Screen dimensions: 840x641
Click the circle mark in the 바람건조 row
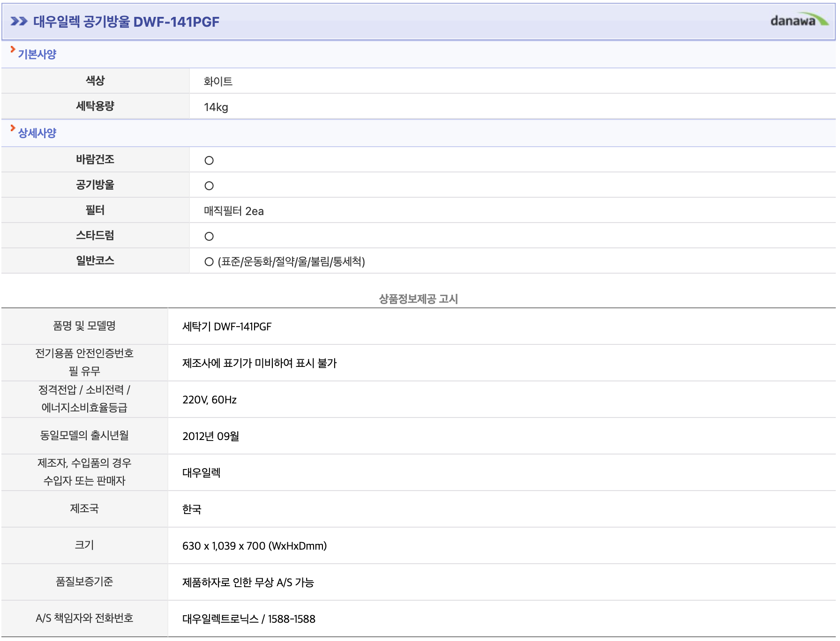pos(209,161)
